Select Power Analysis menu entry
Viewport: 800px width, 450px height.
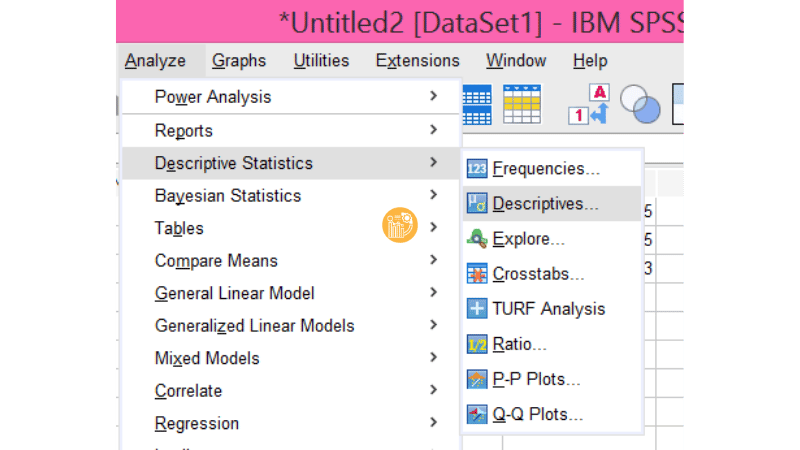click(x=291, y=96)
